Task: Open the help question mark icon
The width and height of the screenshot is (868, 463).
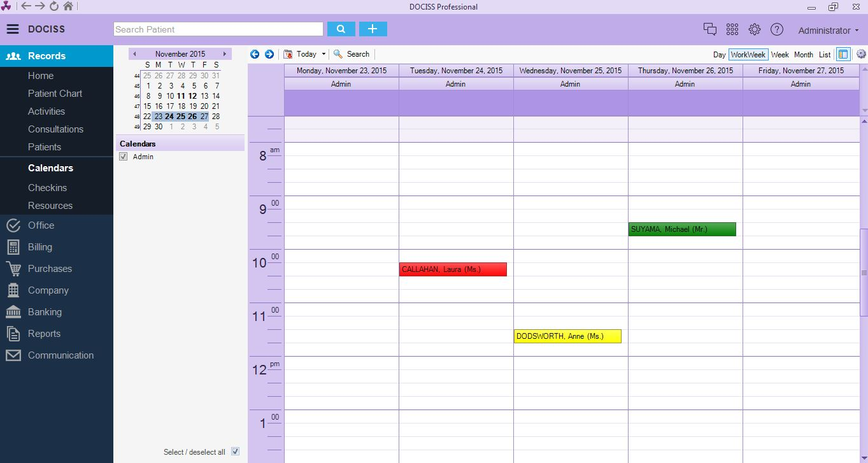Action: coord(777,29)
